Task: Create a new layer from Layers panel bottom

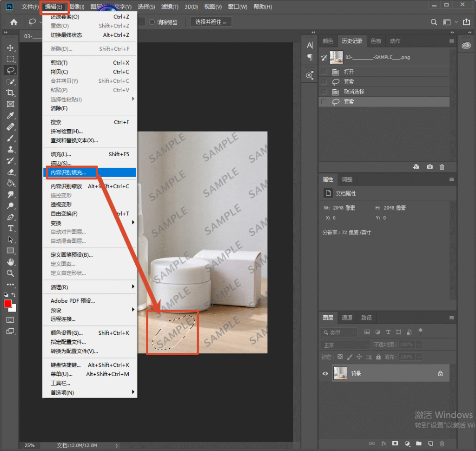Action: (430, 444)
